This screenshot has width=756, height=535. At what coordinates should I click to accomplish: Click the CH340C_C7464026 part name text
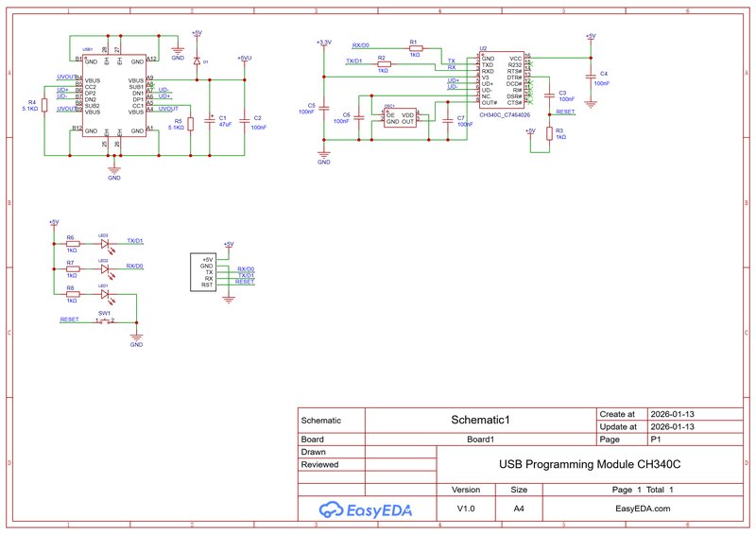click(505, 115)
